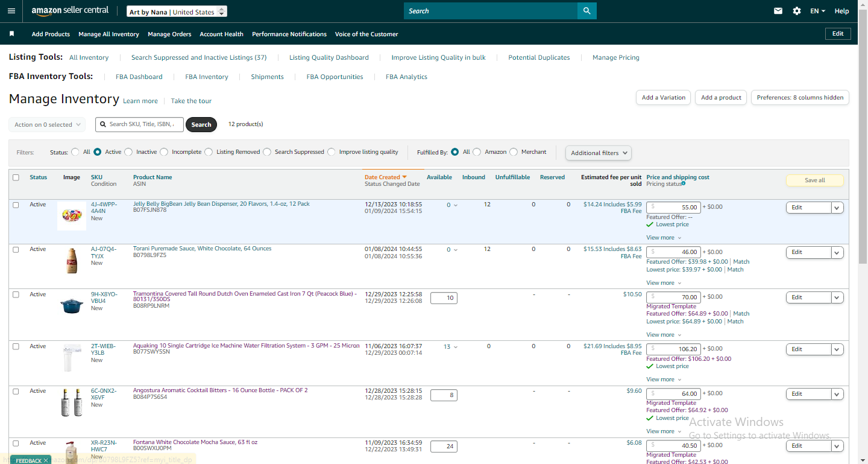This screenshot has width=868, height=464.
Task: Click the magnifier search button in top bar
Action: pyautogui.click(x=587, y=11)
